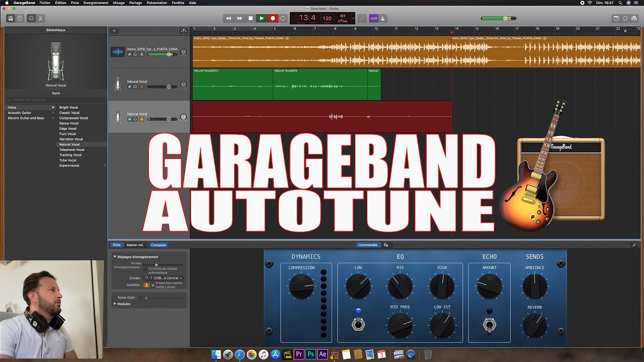Switch to the Master vol. tab

tap(135, 245)
